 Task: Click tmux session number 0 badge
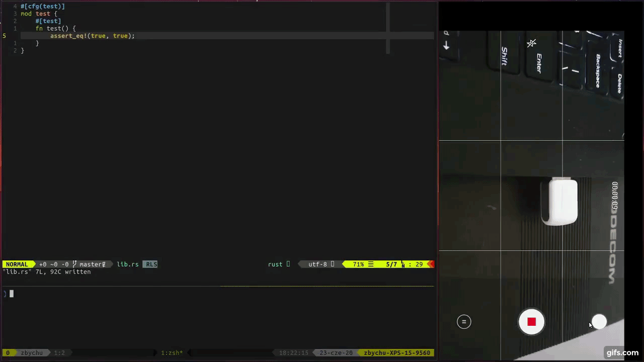point(7,352)
